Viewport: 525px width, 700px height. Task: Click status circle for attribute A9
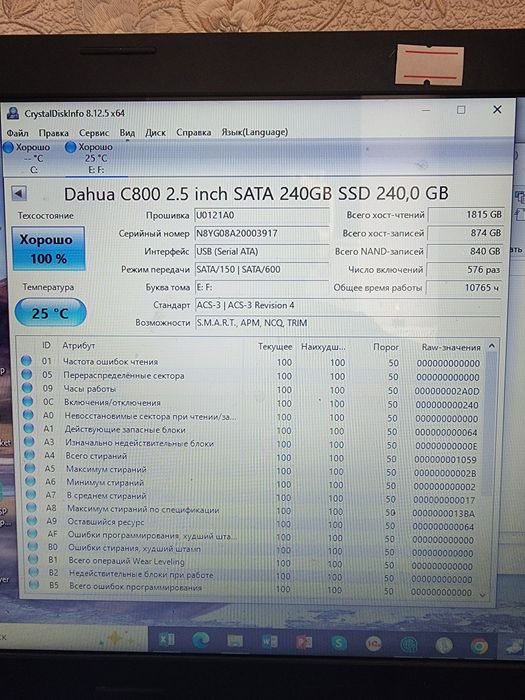pos(32,520)
